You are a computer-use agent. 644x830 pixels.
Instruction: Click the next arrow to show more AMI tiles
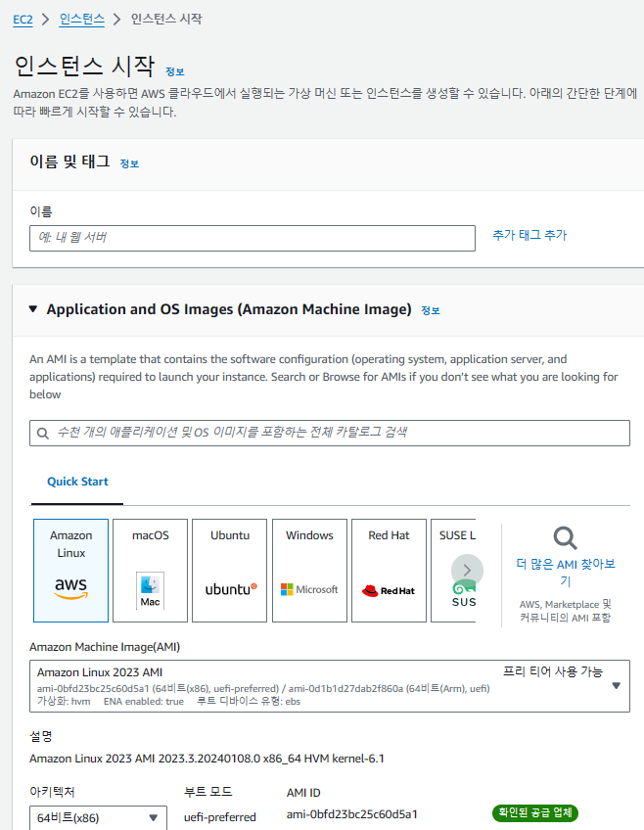[467, 570]
